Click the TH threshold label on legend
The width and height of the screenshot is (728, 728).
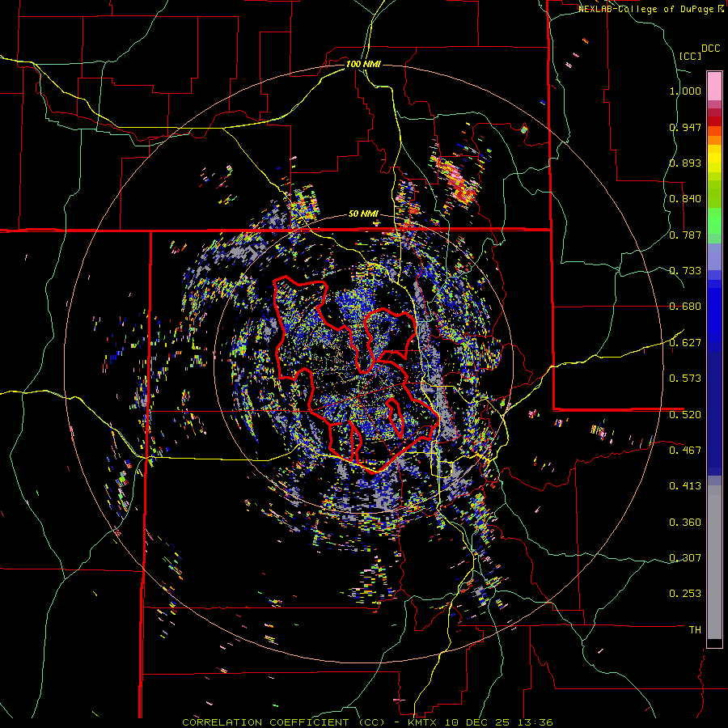[x=695, y=630]
